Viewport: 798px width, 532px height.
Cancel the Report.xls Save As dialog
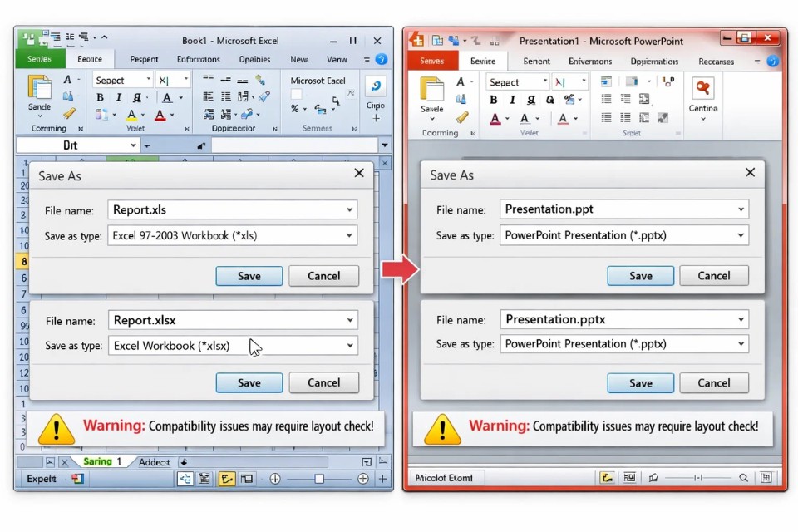click(x=323, y=275)
